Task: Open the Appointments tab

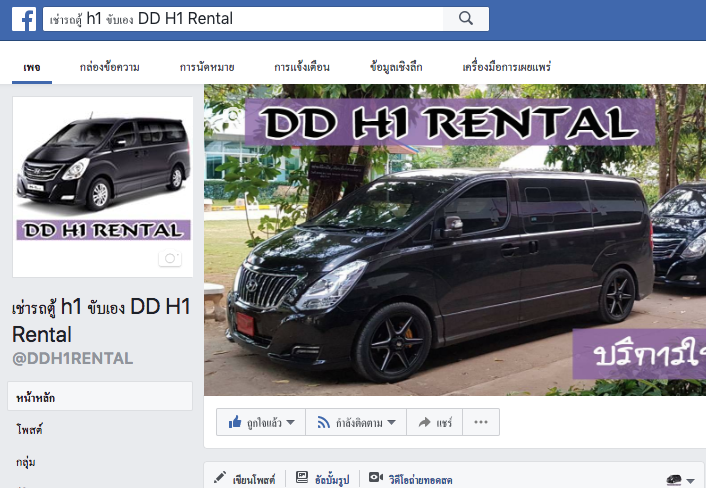Action: pyautogui.click(x=207, y=67)
